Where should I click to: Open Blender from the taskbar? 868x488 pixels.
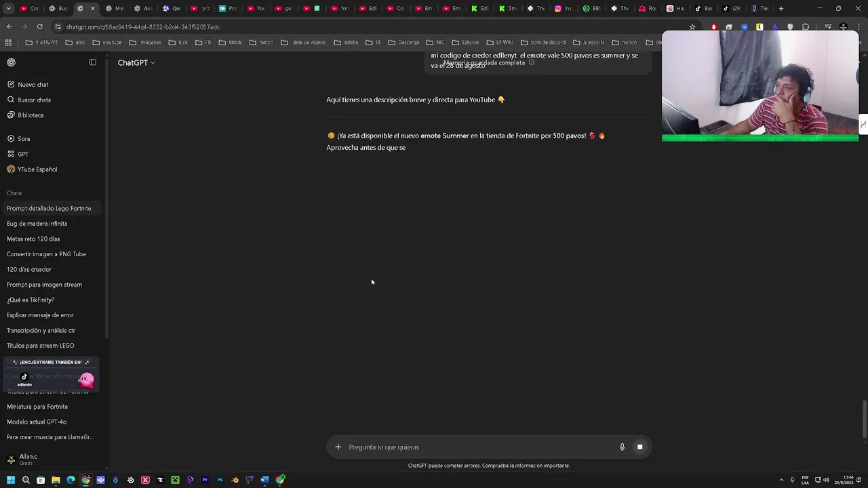click(x=235, y=480)
